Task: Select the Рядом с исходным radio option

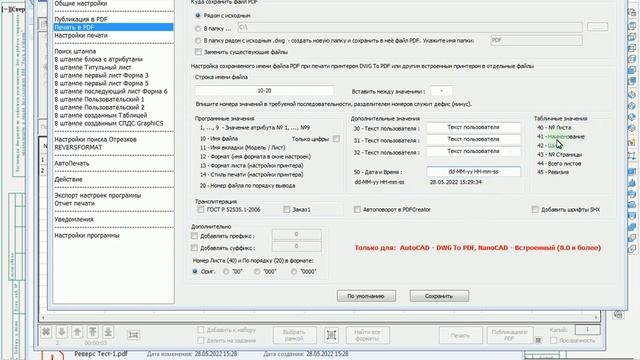Action: [x=198, y=16]
